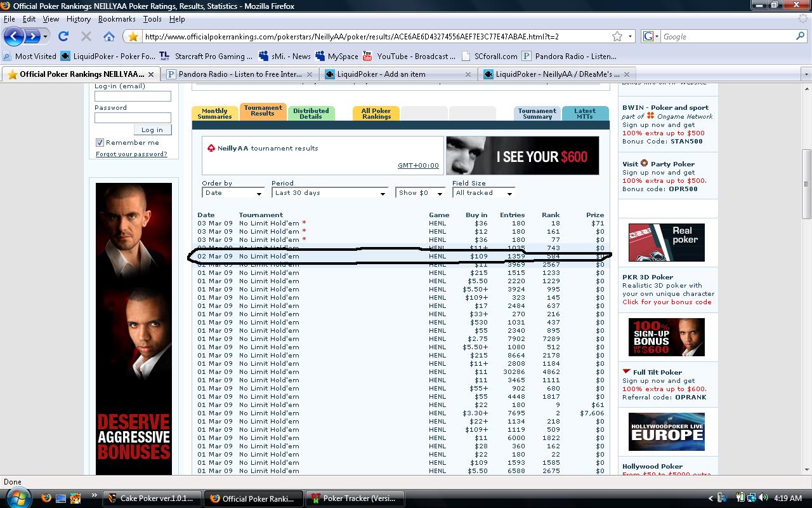
Task: Open the MySpace bookmark
Action: pos(336,56)
